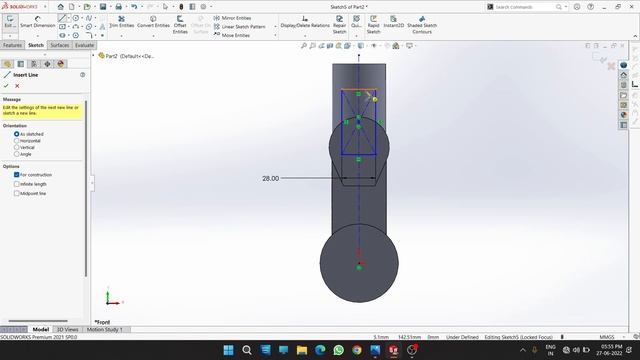Click the Undo icon

(x=134, y=7)
